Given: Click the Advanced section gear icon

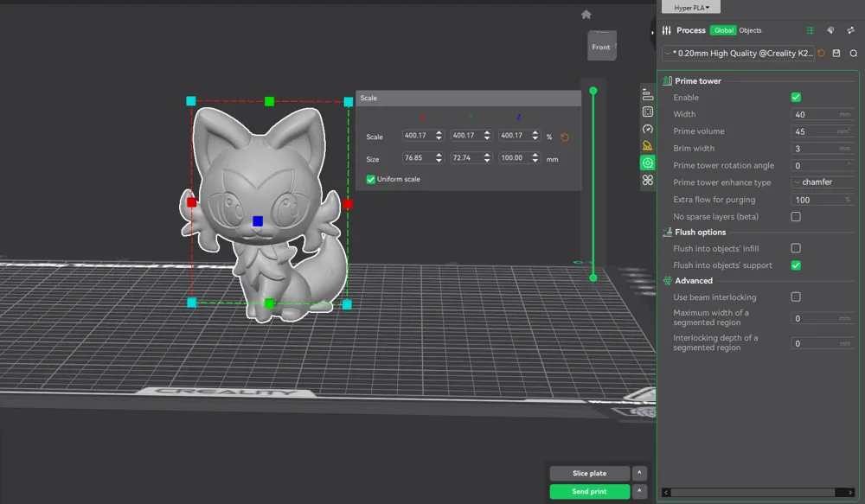Looking at the screenshot, I should pyautogui.click(x=667, y=281).
